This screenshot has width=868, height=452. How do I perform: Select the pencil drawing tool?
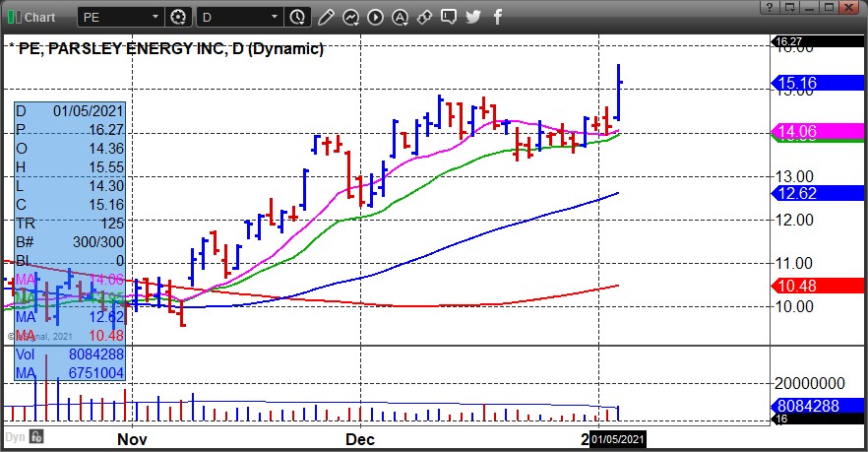326,17
